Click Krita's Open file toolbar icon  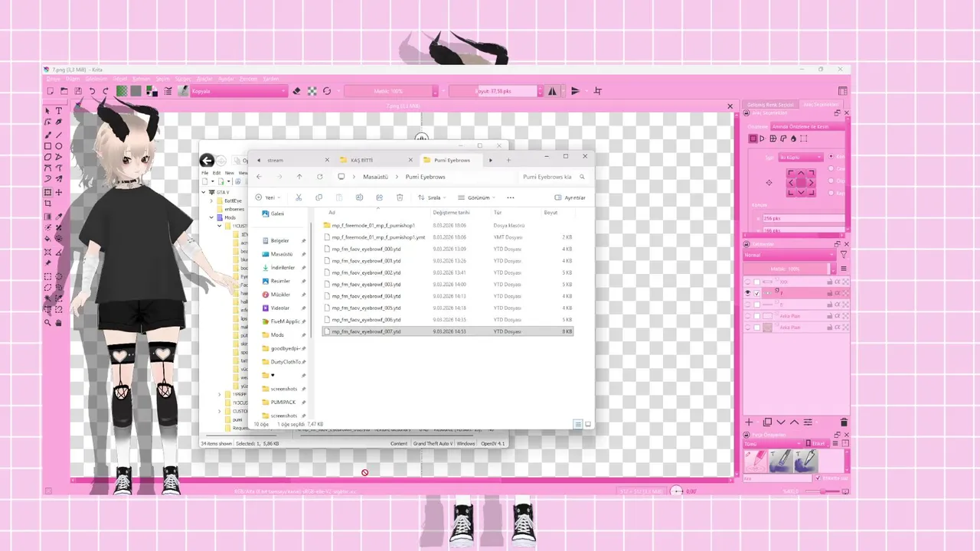[x=64, y=91]
